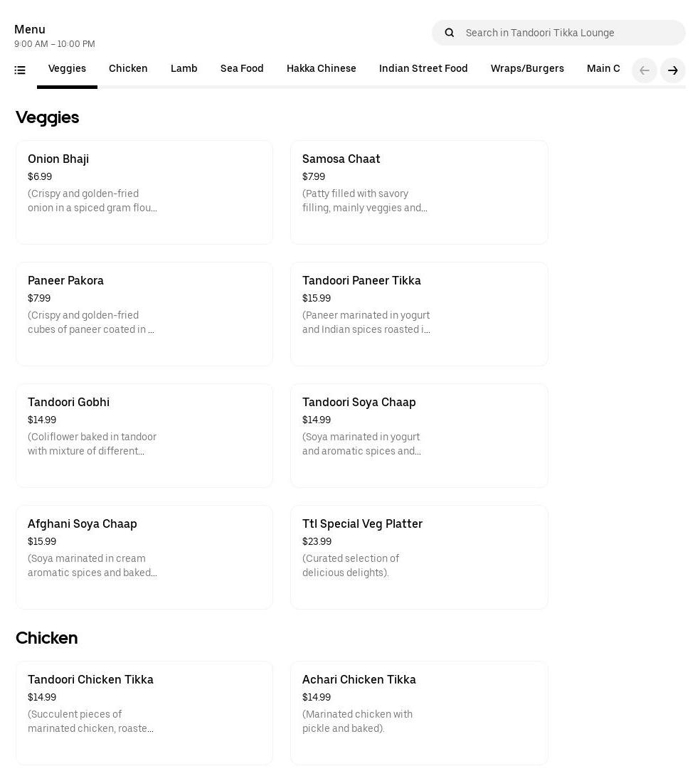The image size is (700, 771).
Task: Open the Sea Food tab
Action: pyautogui.click(x=242, y=69)
